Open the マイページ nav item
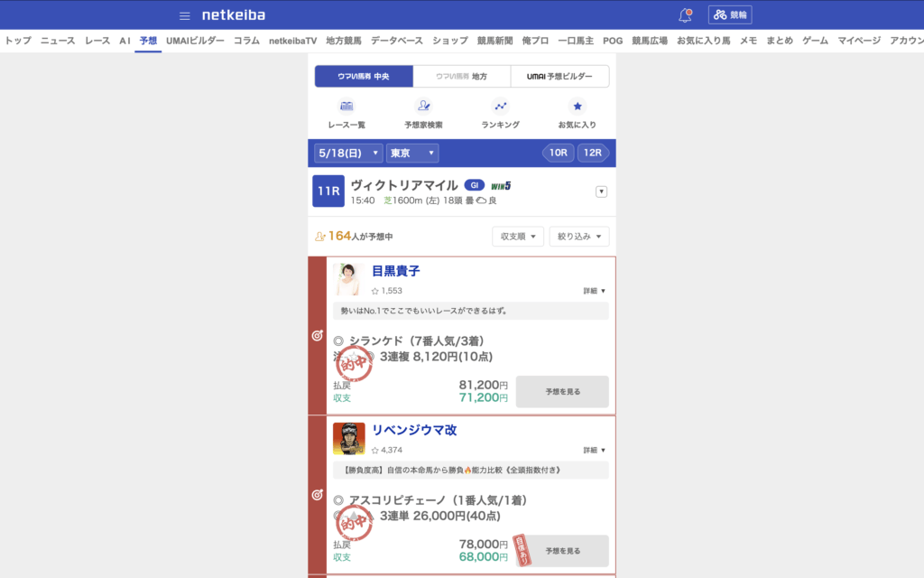This screenshot has width=924, height=578. point(859,41)
